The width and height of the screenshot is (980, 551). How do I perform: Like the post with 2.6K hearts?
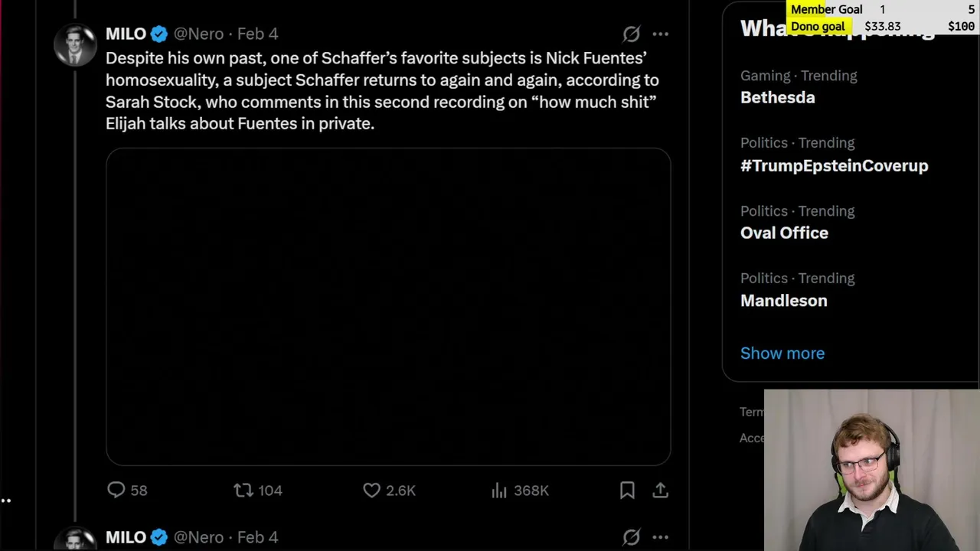click(371, 491)
